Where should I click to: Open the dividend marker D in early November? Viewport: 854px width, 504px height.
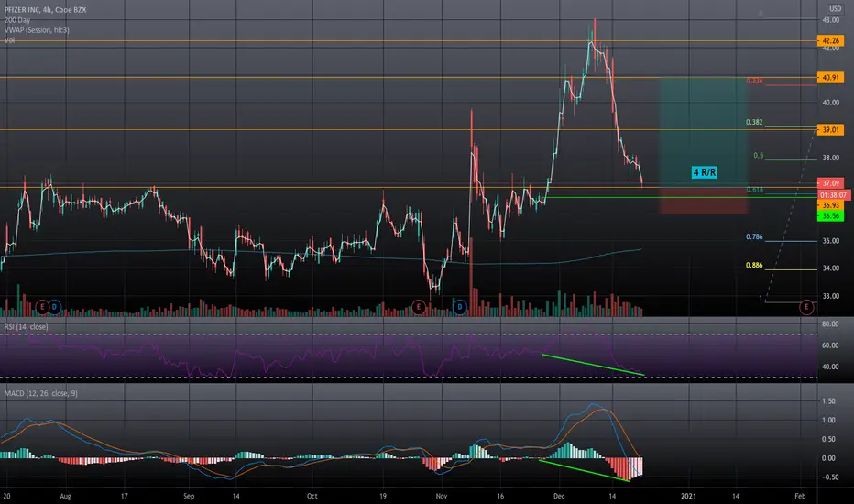[460, 307]
